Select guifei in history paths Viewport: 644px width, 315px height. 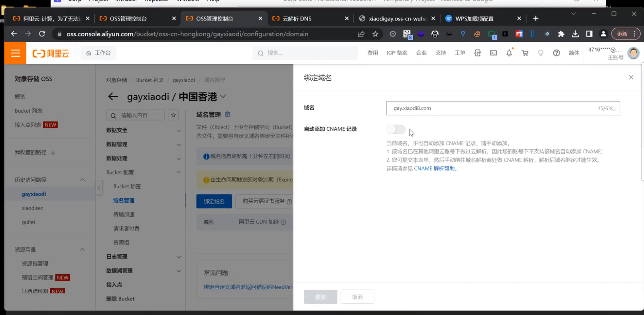28,222
